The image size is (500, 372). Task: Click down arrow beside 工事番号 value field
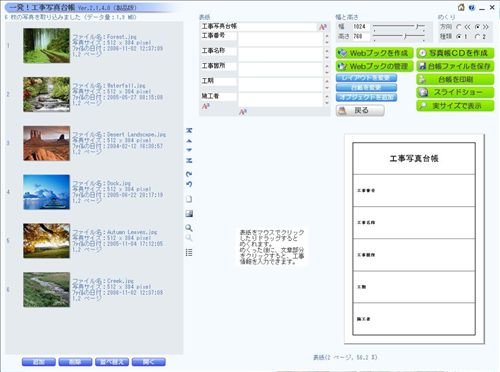[x=327, y=42]
